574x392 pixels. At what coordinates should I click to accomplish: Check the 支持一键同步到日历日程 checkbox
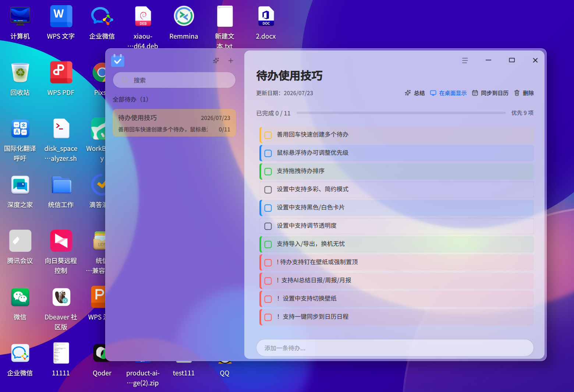(x=268, y=317)
